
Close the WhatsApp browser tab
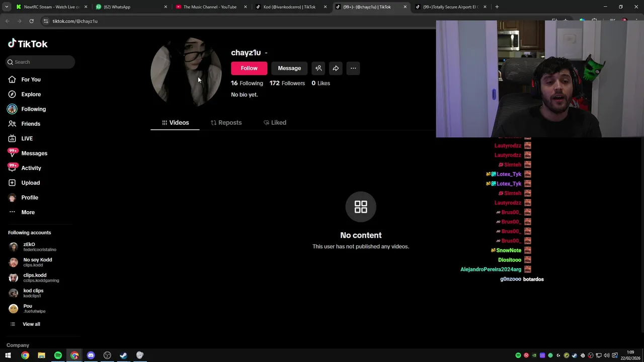(x=166, y=7)
